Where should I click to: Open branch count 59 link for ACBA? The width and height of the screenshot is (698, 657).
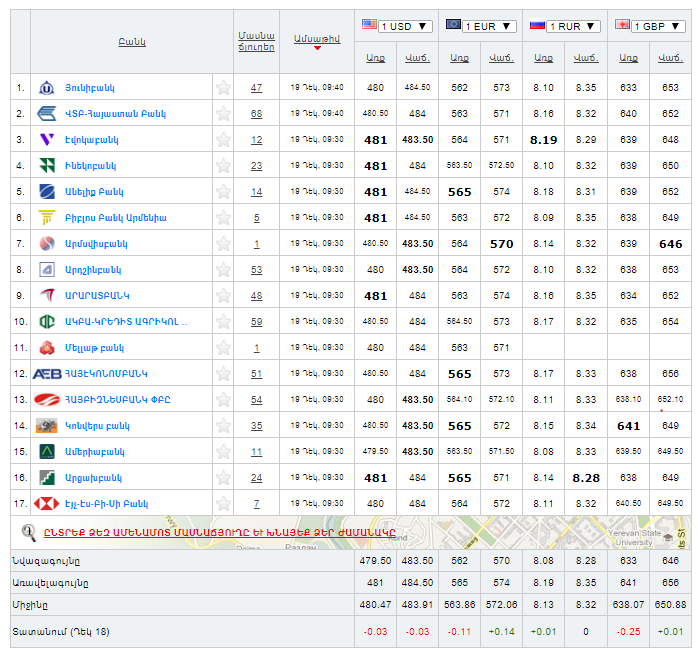[x=256, y=322]
